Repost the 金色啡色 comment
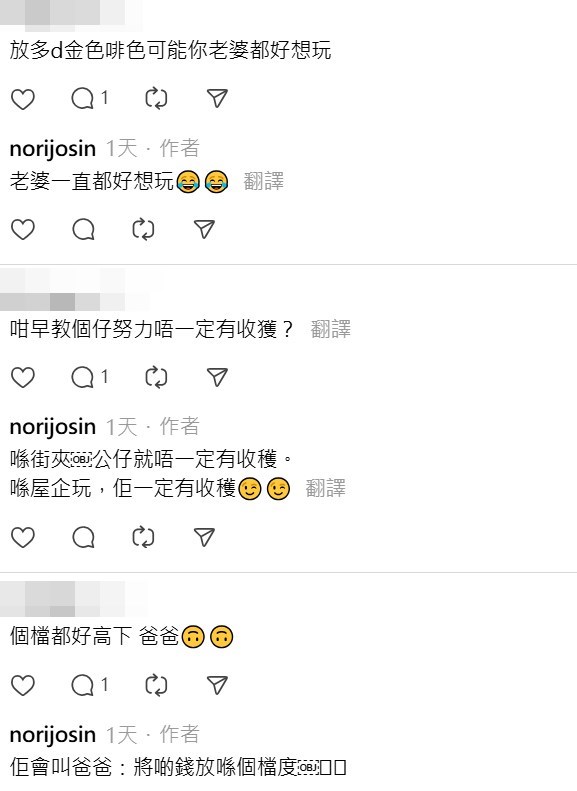Screen dimensions: 577x791 tap(156, 98)
